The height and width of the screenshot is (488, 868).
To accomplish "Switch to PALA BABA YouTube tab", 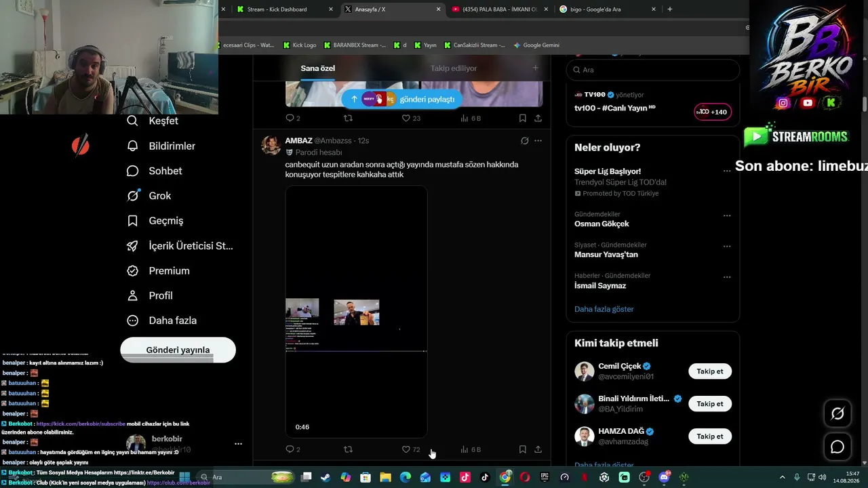I will coord(500,9).
